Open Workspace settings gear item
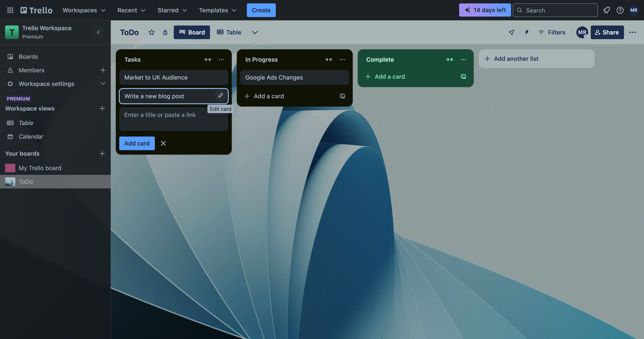The width and height of the screenshot is (644, 339). coord(46,84)
